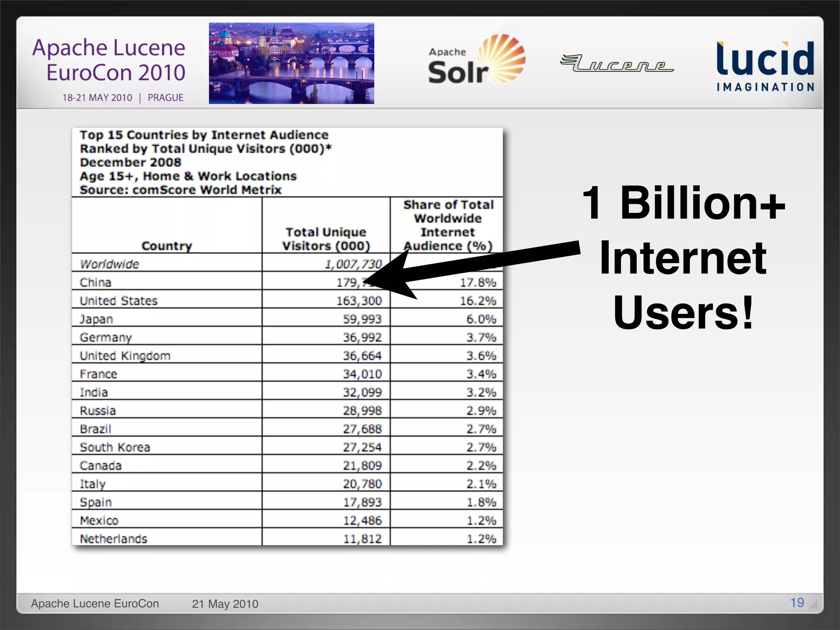Click the 16.2% share value
Viewport: 840px width, 630px height.
pyautogui.click(x=478, y=301)
